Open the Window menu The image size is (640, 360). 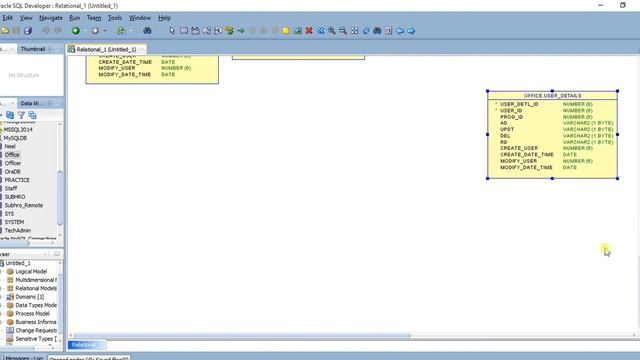point(140,18)
